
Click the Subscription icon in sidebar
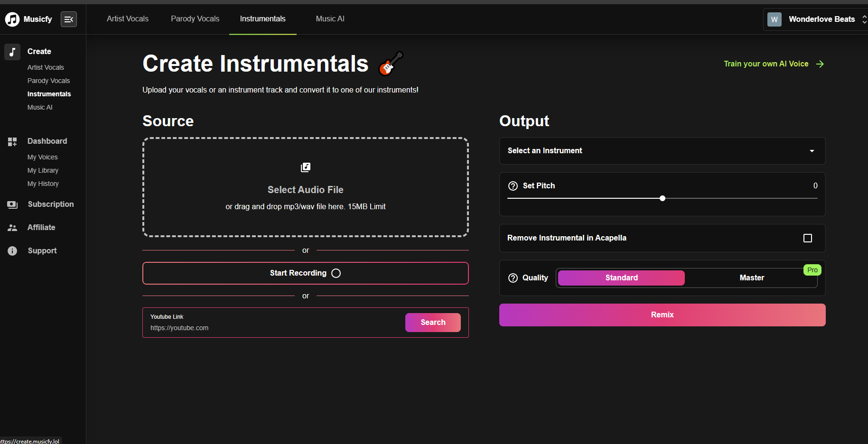point(12,204)
